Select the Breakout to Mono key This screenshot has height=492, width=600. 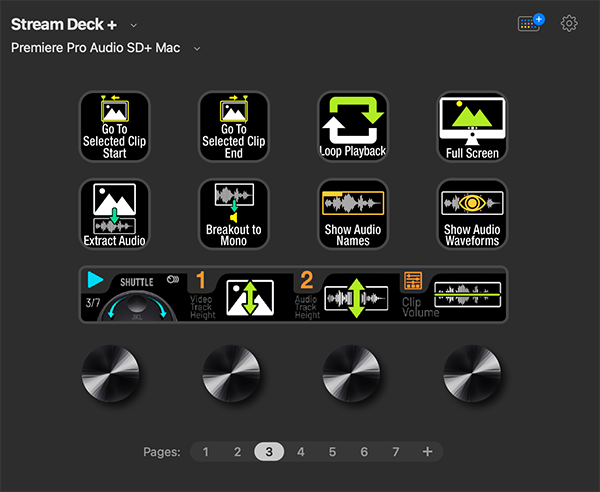tap(234, 214)
